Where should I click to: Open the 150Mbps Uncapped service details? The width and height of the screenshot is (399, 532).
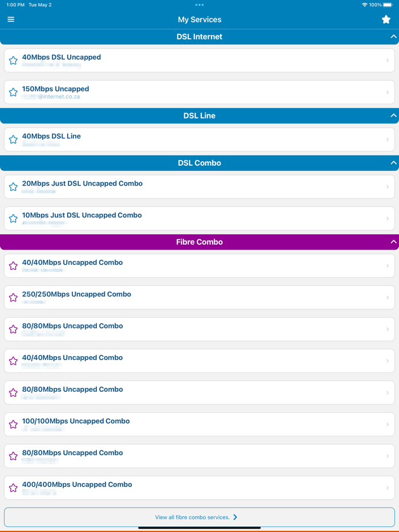199,92
